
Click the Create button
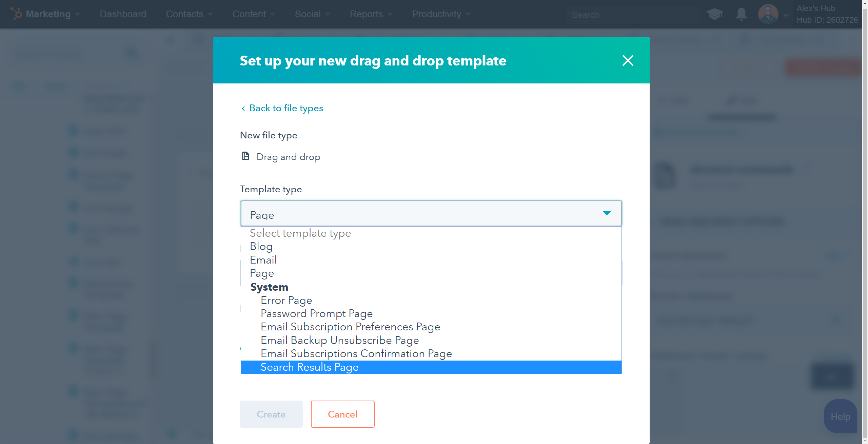click(x=271, y=414)
